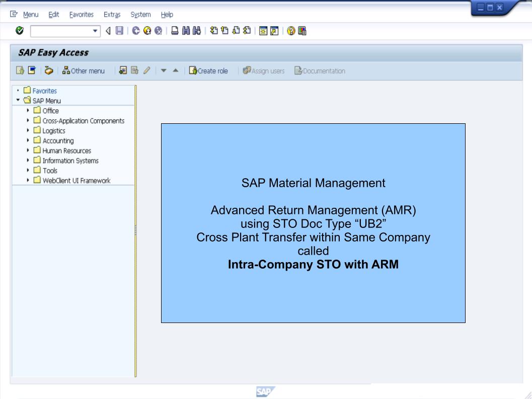Expand the Office folder arrow

click(x=28, y=110)
